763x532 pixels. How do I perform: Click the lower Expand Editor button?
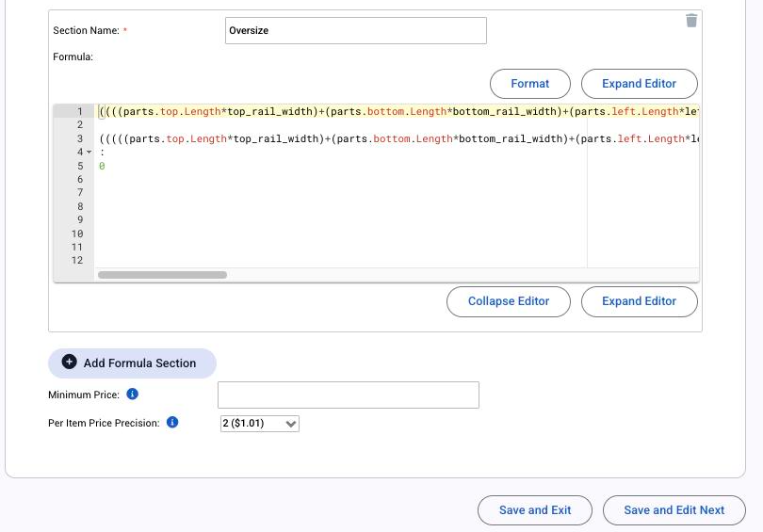tap(639, 301)
